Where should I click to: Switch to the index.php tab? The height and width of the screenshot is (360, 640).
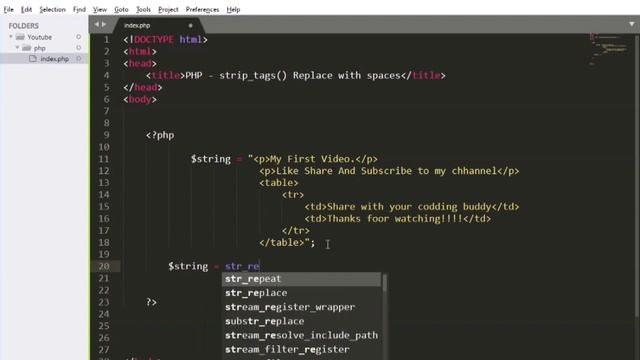click(137, 25)
